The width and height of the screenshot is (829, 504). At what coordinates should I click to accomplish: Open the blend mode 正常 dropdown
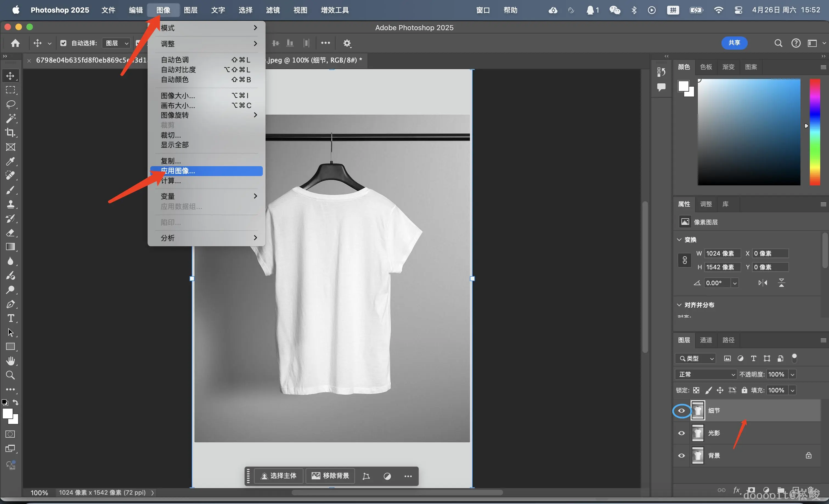(x=706, y=374)
